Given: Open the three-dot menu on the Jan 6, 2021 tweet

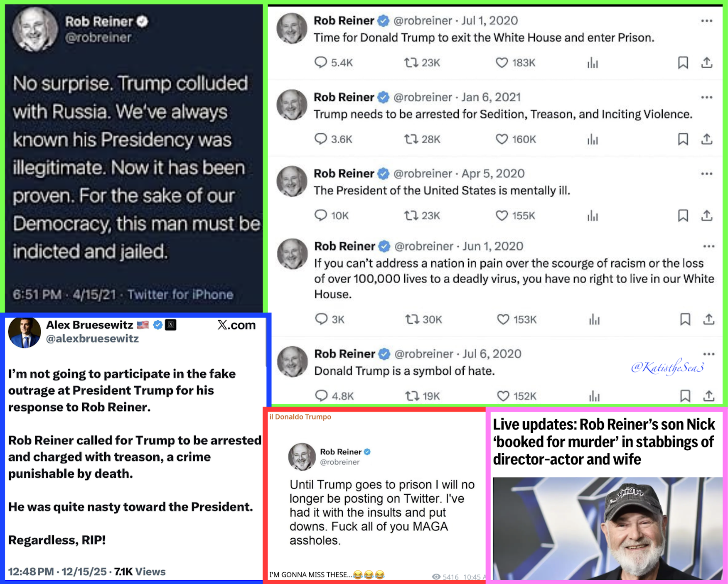Looking at the screenshot, I should point(706,97).
